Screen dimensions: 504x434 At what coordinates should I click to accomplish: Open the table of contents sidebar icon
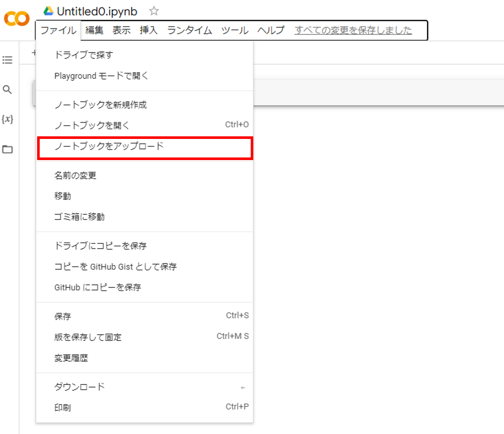(x=7, y=60)
